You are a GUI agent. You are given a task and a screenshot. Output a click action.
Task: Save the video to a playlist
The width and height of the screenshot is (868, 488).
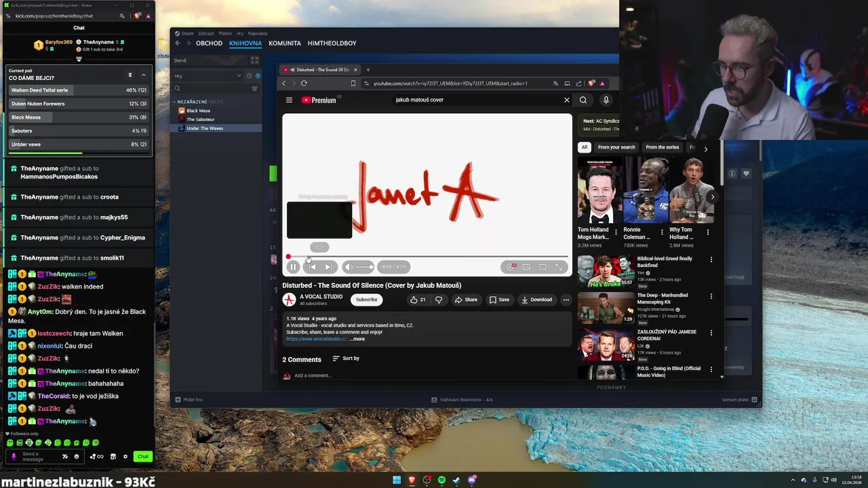(499, 300)
